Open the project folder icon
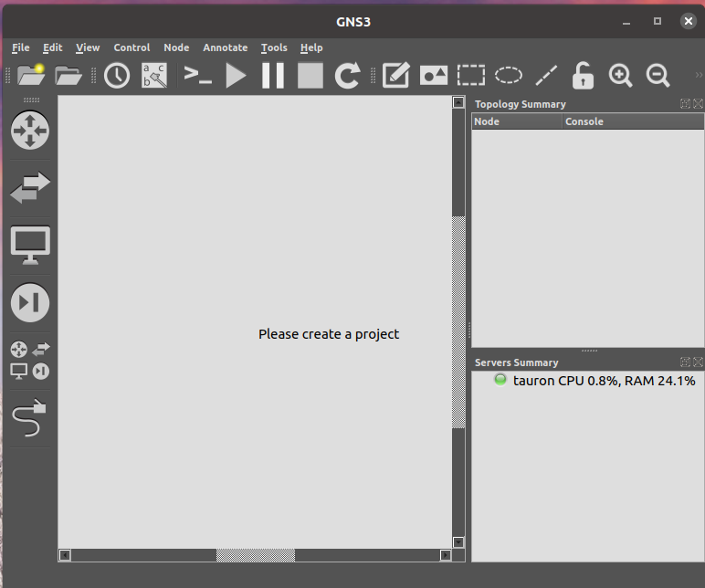 [68, 75]
